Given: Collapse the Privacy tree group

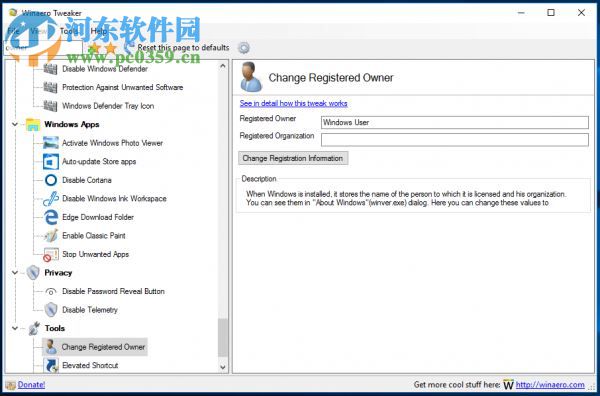Looking at the screenshot, I should pos(15,273).
